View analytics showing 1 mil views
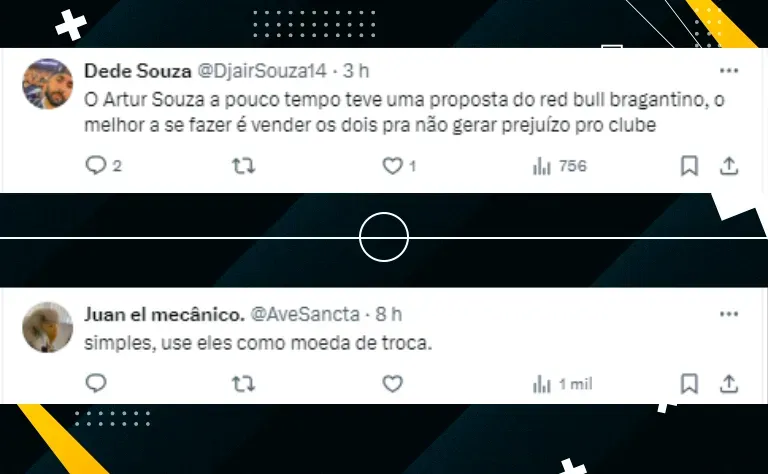 coord(563,384)
